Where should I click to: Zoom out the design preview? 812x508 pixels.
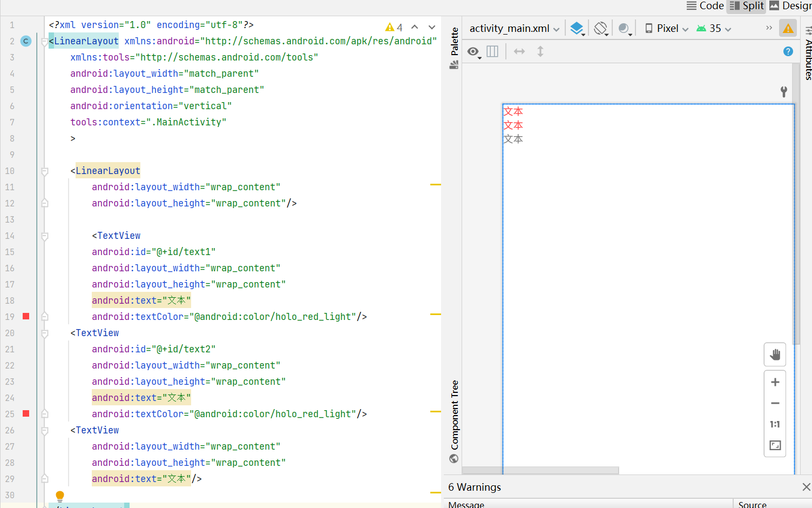pos(775,403)
